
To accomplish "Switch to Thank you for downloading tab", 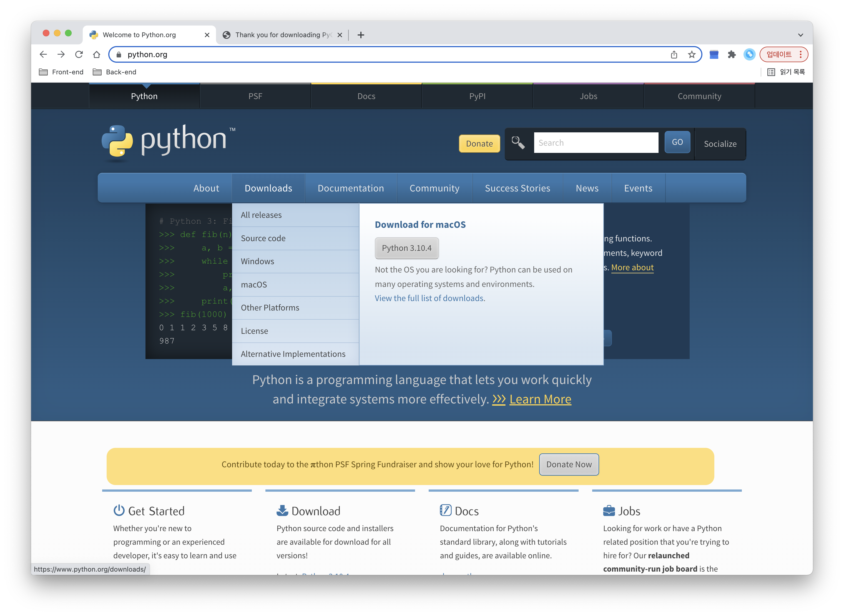I will pos(282,35).
